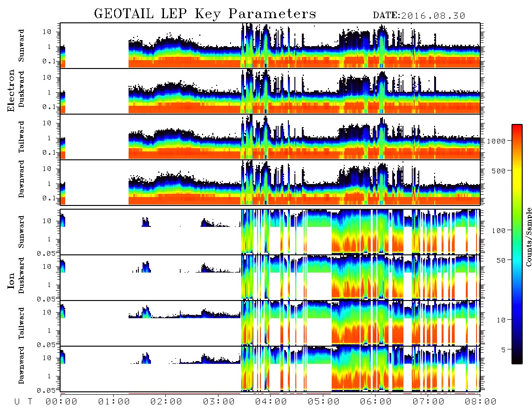Click the 07:00 time tick label

click(x=428, y=402)
